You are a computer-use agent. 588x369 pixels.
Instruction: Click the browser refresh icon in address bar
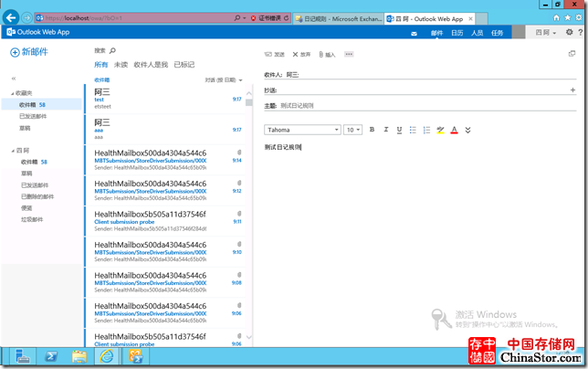point(286,18)
